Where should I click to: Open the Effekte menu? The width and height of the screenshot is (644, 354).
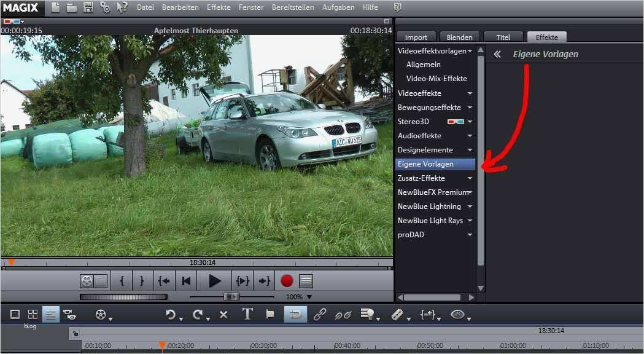(x=219, y=7)
